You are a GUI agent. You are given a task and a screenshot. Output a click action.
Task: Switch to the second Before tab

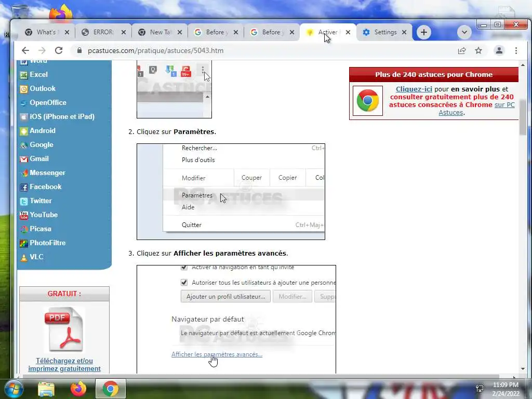coord(271,32)
